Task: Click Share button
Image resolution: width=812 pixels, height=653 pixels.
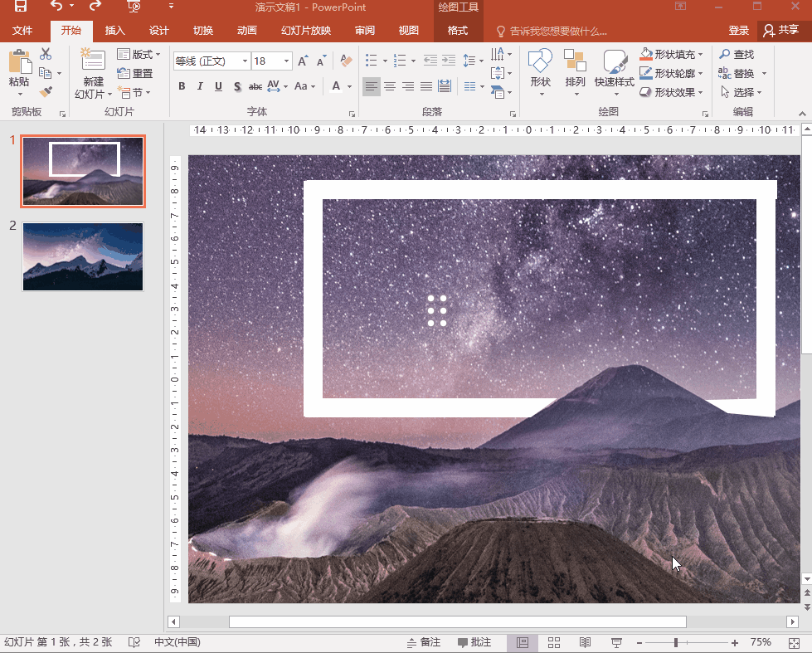Action: click(782, 31)
